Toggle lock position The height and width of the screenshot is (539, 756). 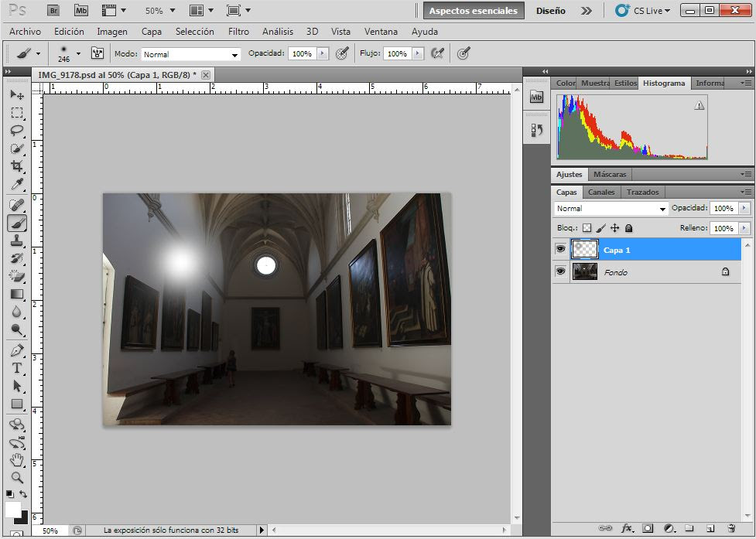point(614,228)
